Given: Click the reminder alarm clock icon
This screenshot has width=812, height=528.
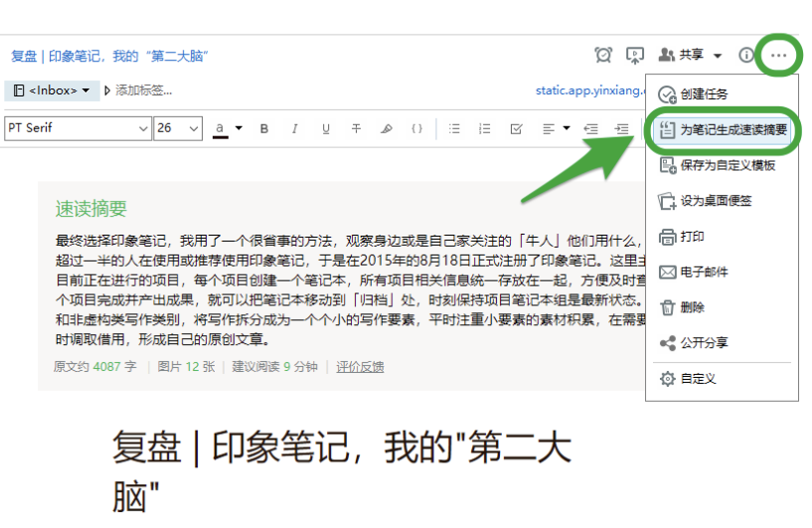Looking at the screenshot, I should [x=603, y=55].
